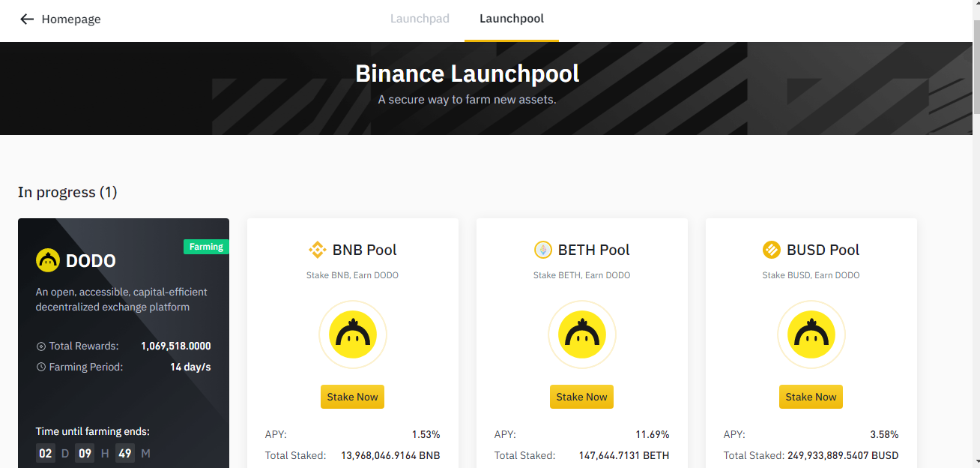Viewport: 980px width, 468px height.
Task: Click the BNB Pool title
Action: pyautogui.click(x=365, y=250)
